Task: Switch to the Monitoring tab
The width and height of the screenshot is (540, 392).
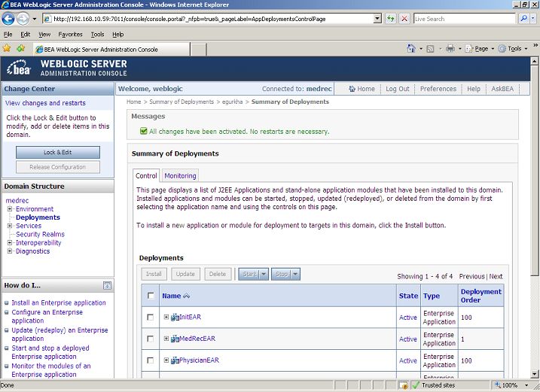Action: click(x=180, y=176)
